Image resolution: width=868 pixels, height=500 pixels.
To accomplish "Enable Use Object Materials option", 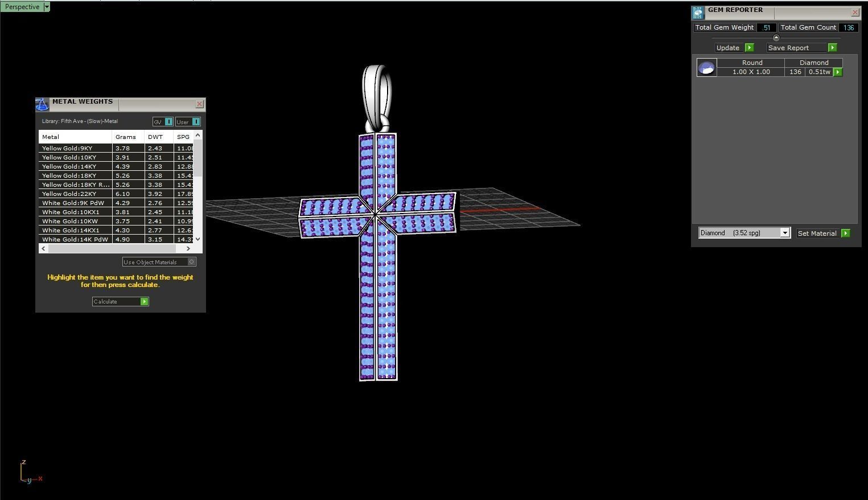I will [x=159, y=262].
